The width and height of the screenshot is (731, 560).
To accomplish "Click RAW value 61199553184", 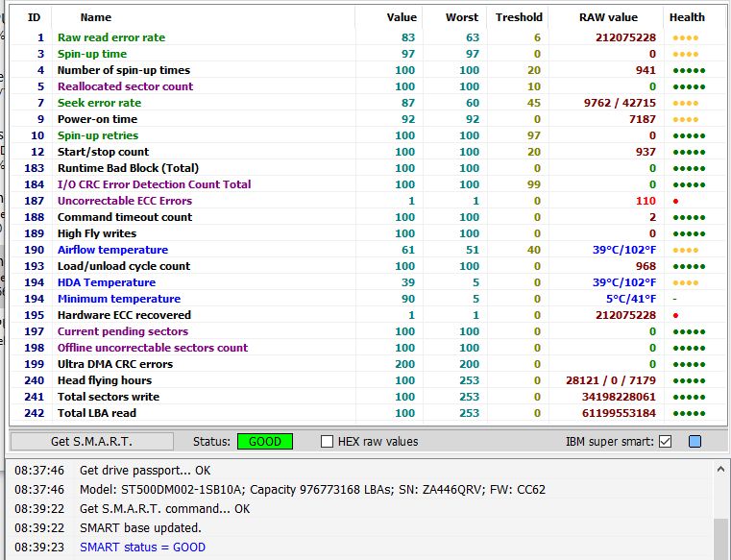I will [x=620, y=413].
